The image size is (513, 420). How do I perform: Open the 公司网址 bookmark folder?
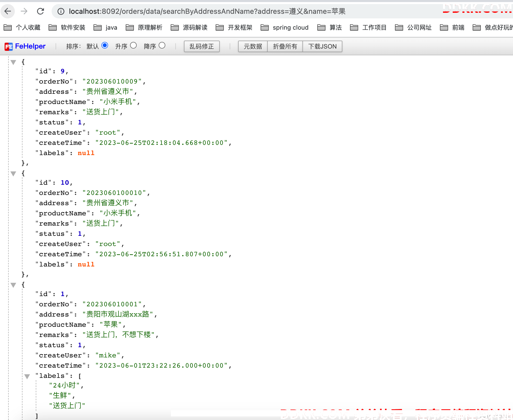[413, 27]
